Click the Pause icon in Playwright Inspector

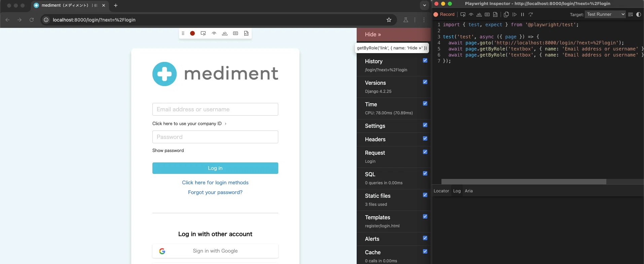point(523,14)
